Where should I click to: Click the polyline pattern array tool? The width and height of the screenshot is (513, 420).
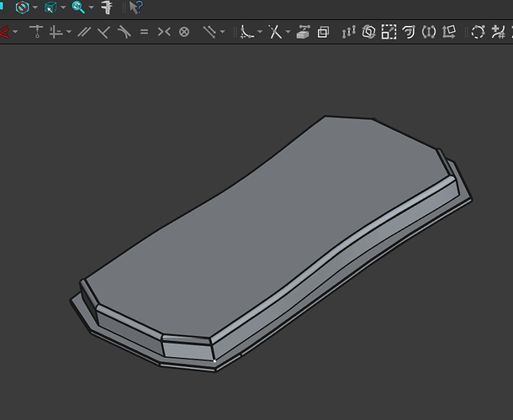point(349,32)
